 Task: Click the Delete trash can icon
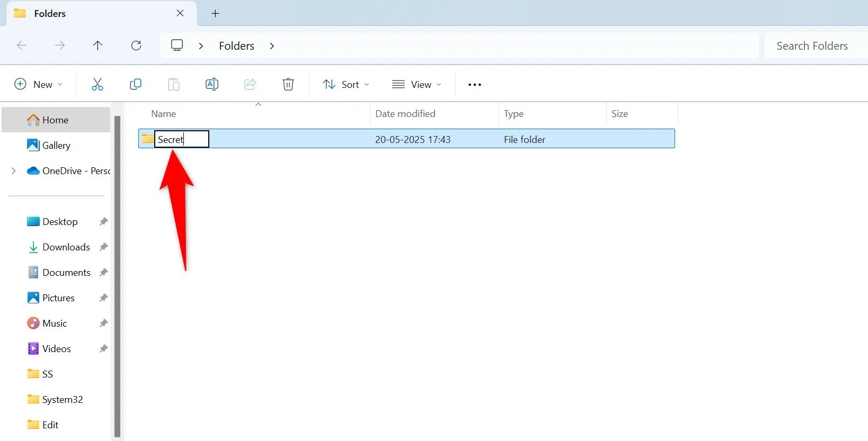click(x=288, y=85)
